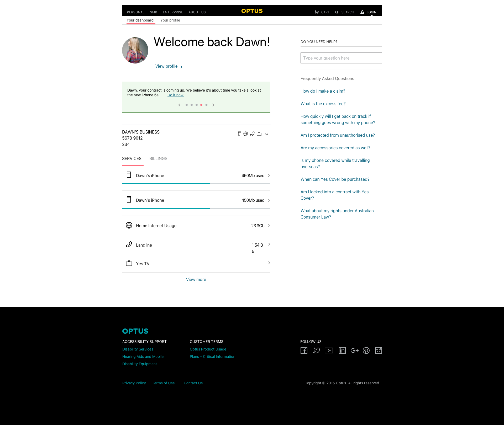Click in the help question input field
This screenshot has width=504, height=425.
point(341,58)
